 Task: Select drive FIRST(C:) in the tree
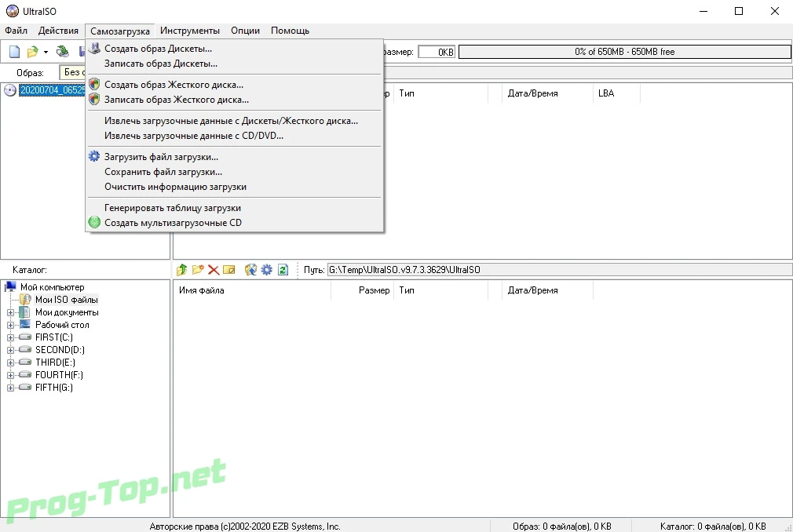[53, 337]
